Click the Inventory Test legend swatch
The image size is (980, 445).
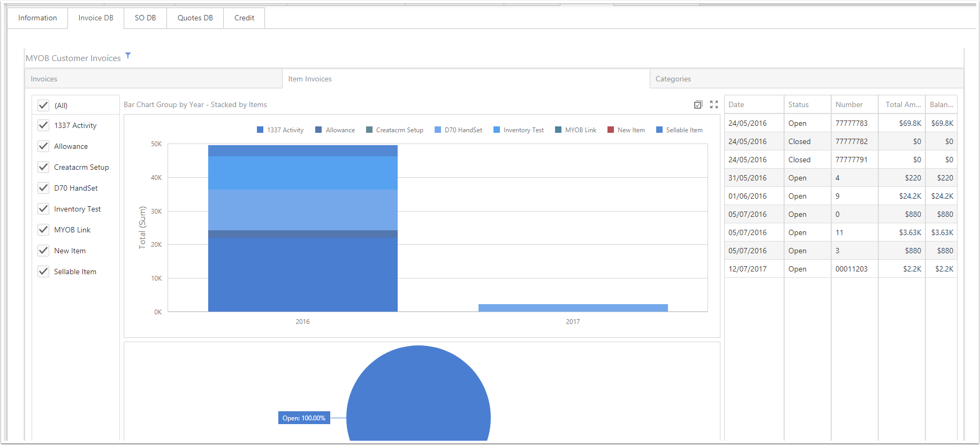(x=497, y=130)
